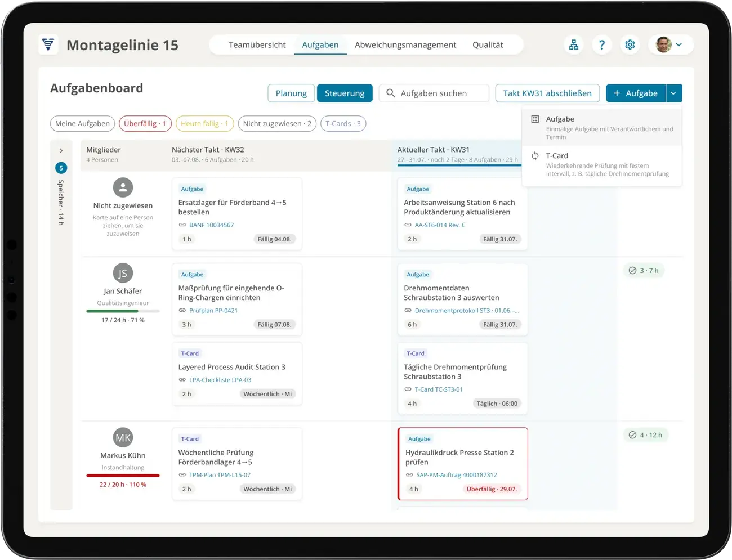Click the recurring icon beside T-Card menu entry
The image size is (732, 560).
tap(535, 155)
